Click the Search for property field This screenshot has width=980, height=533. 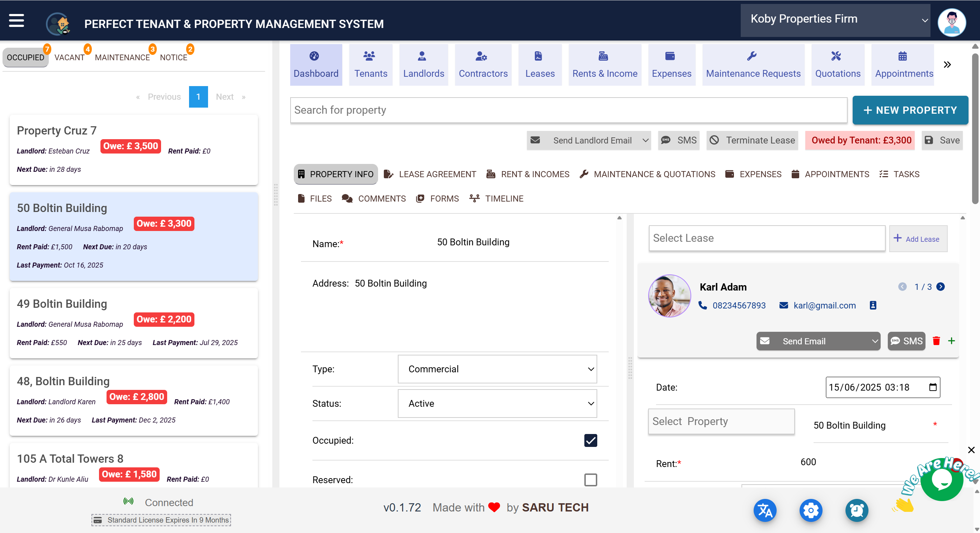click(x=568, y=110)
